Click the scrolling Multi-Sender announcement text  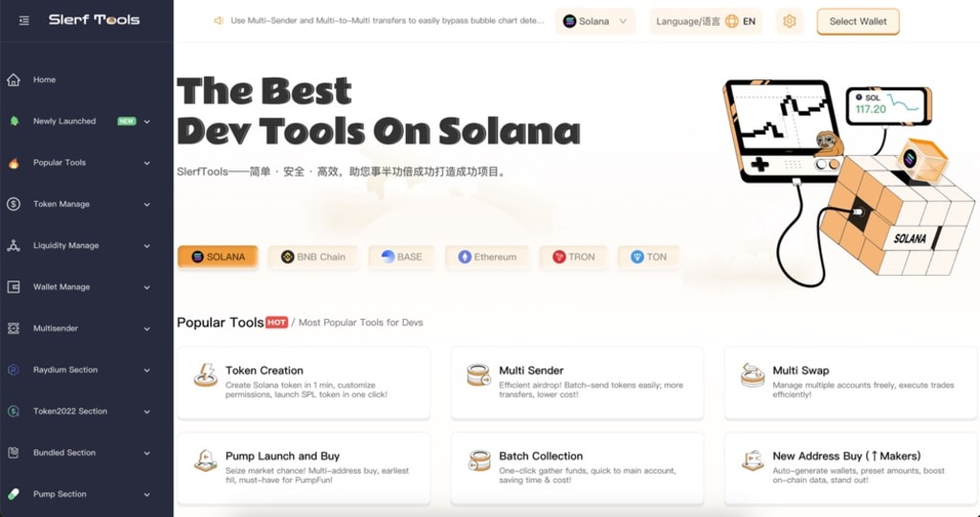click(387, 21)
